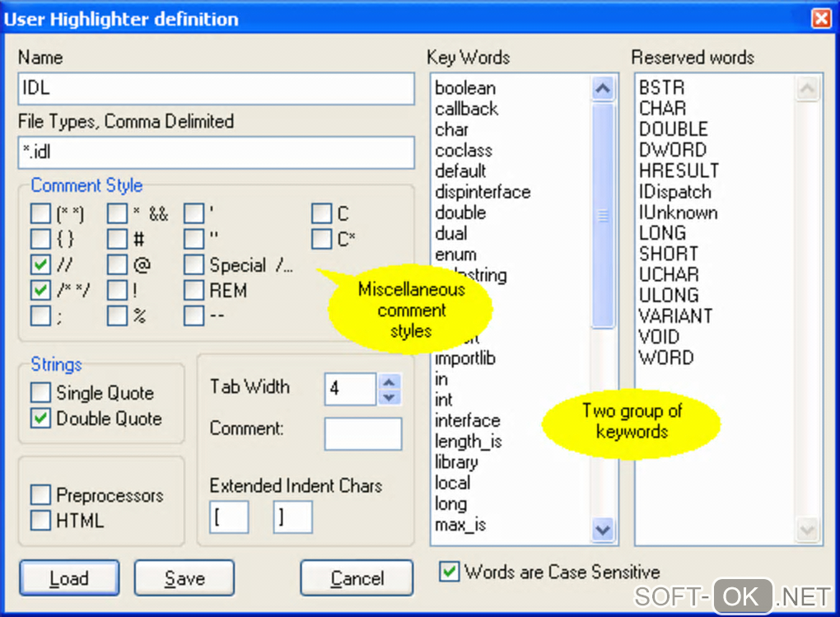840x617 pixels.
Task: Select 'boolean' in Key Words list
Action: coord(465,88)
